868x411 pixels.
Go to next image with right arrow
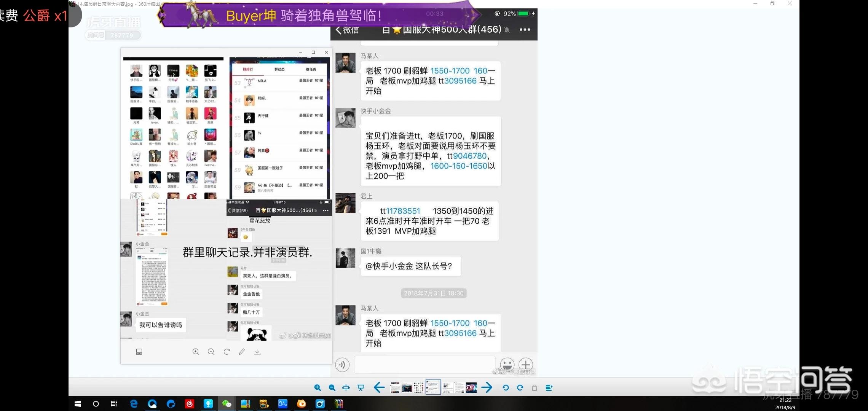487,388
